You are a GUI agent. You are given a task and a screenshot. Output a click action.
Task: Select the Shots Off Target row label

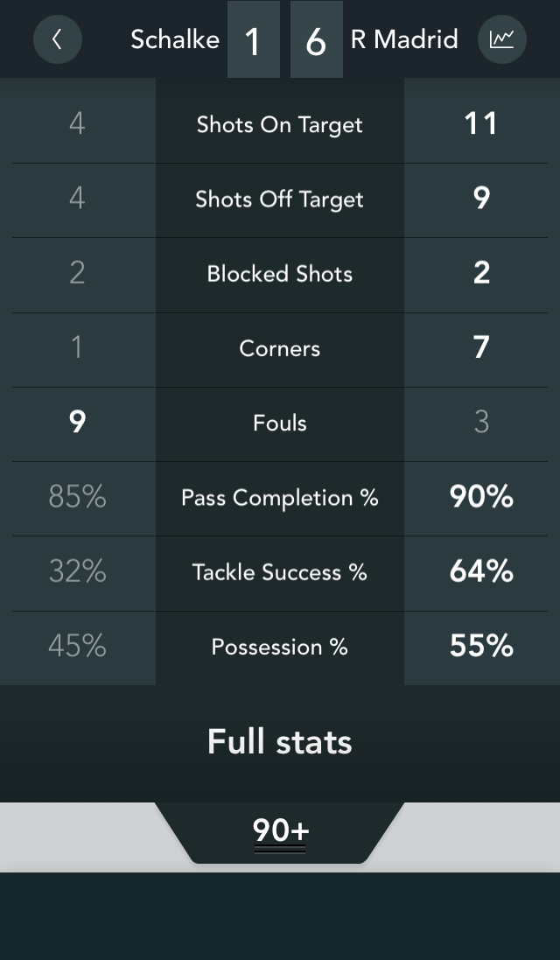[x=280, y=200]
